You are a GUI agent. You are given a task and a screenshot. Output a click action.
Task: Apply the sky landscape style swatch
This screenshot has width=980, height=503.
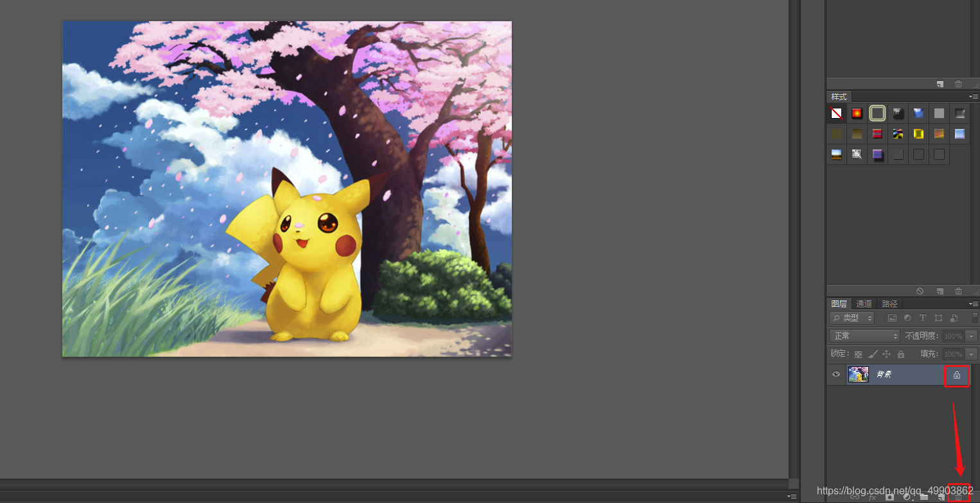(836, 155)
